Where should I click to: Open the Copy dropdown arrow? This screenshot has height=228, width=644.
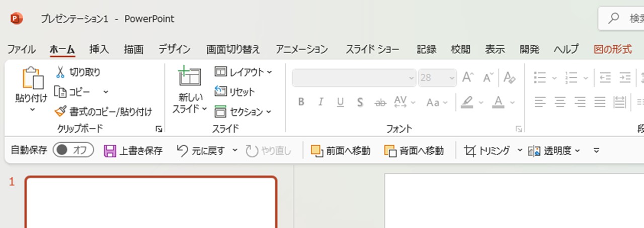click(106, 92)
